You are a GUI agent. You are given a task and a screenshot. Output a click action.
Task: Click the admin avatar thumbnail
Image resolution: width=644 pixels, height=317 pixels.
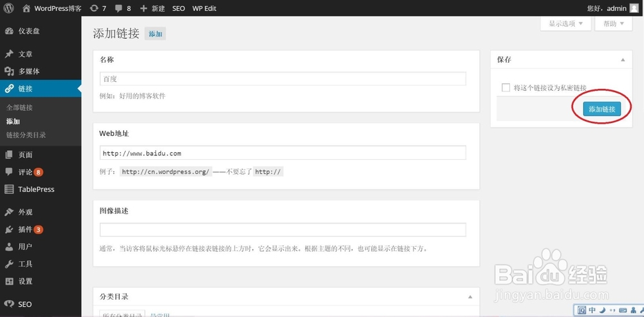[x=634, y=8]
